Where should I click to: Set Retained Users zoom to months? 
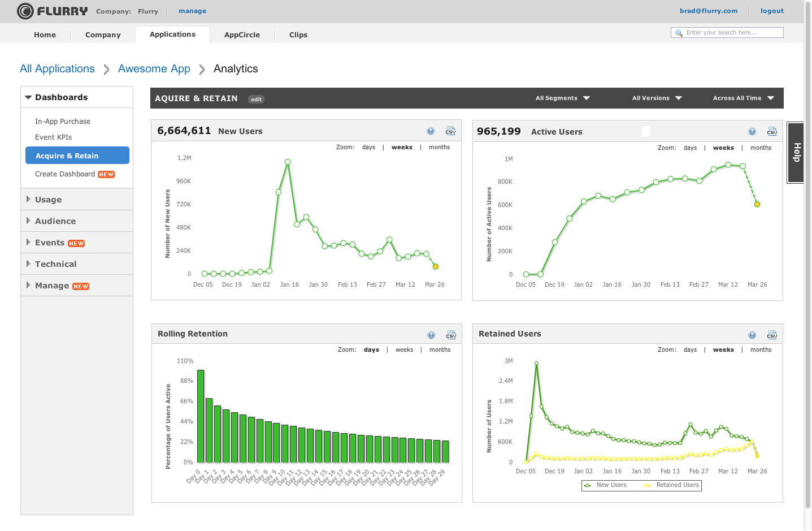pos(761,349)
